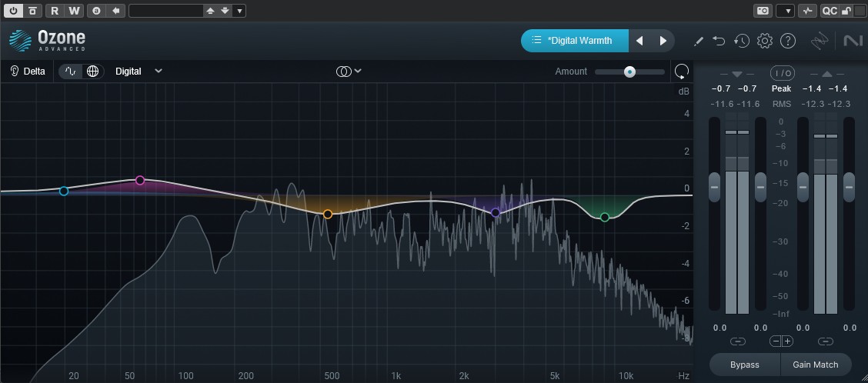Screen dimensions: 868x383
Task: Toggle the input gain link icon
Action: coord(737,341)
